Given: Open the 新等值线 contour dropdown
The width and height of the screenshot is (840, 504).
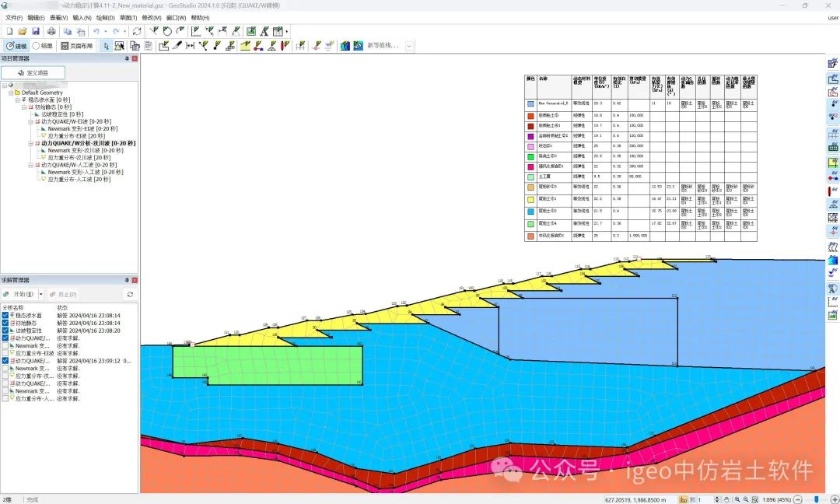Looking at the screenshot, I should pos(409,46).
